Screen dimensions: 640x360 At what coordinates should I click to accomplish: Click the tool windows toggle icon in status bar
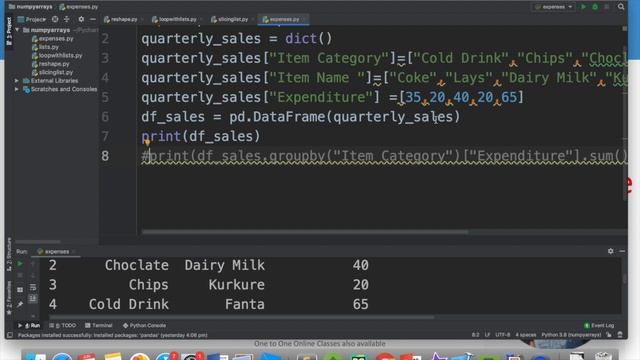(10, 335)
